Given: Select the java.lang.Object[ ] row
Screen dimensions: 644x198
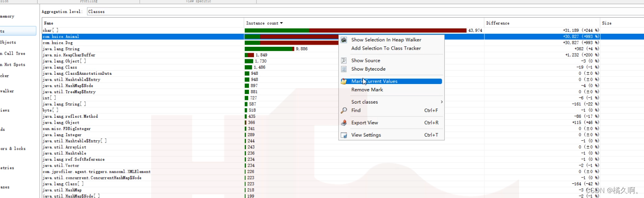Looking at the screenshot, I should point(343,61).
